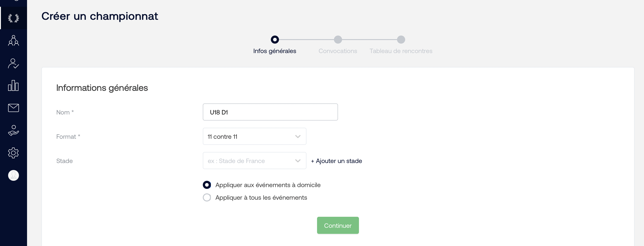
Task: Select Appliquer à tous les événements radio
Action: (207, 197)
